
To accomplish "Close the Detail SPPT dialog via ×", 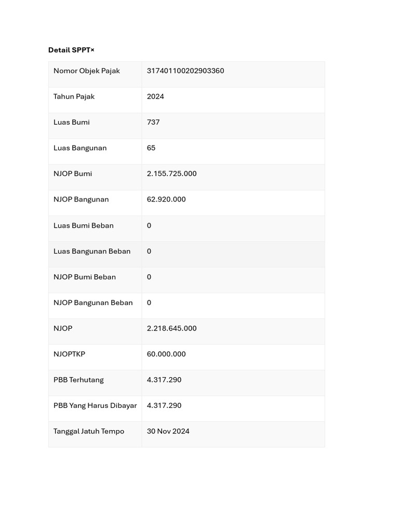I will coord(92,50).
